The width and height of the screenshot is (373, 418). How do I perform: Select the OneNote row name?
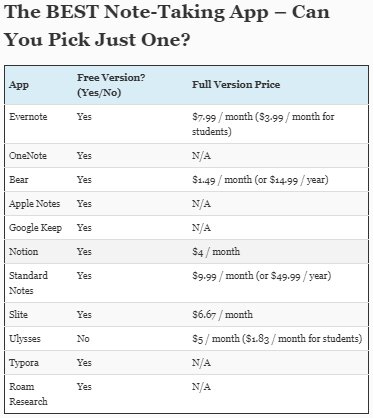28,156
